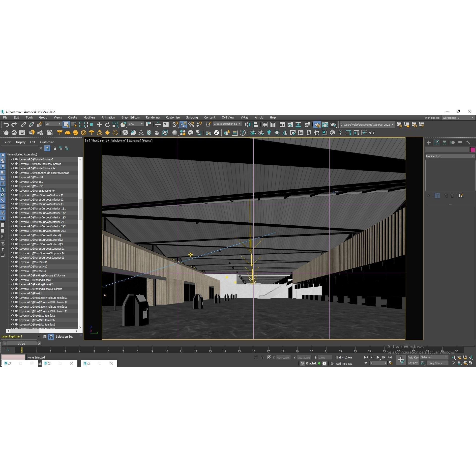Open the Utilities wrench tab icon
Image resolution: width=476 pixels, height=476 pixels.
click(x=468, y=143)
